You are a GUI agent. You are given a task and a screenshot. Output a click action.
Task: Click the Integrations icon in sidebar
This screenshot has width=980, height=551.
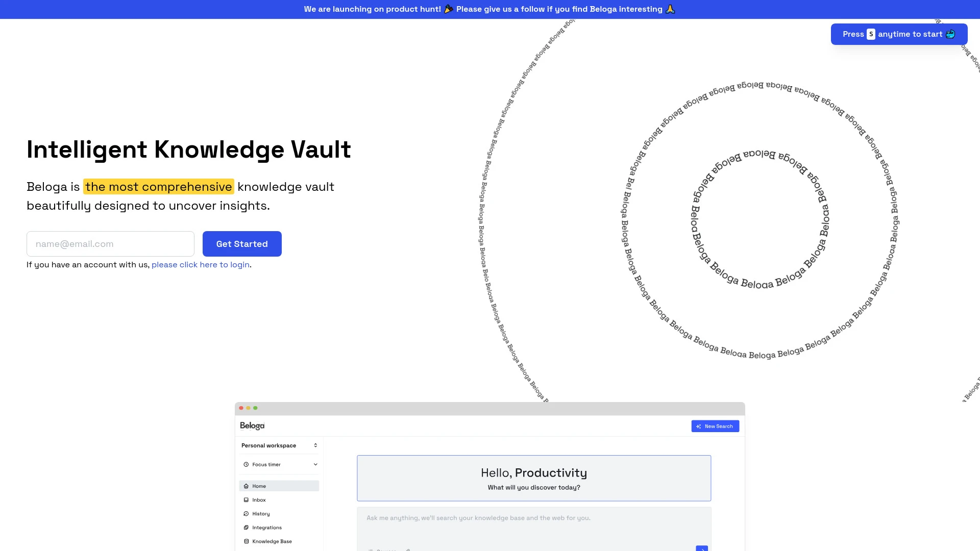coord(246,528)
